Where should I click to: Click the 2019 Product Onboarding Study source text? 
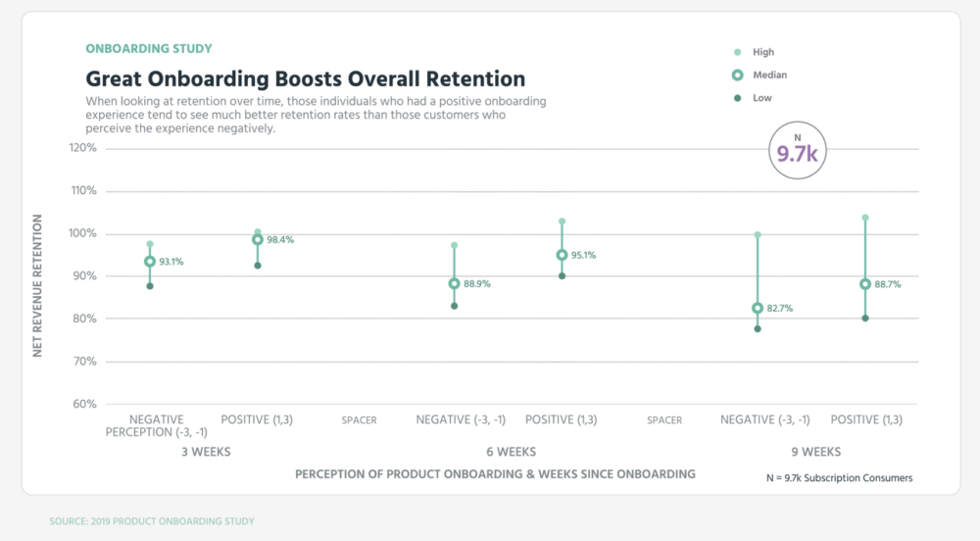point(152,521)
